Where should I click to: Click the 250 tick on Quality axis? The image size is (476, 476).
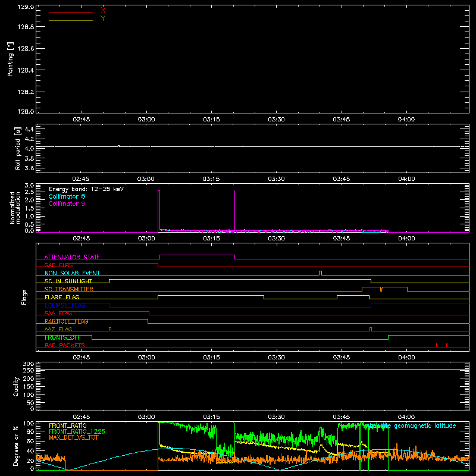[28, 370]
